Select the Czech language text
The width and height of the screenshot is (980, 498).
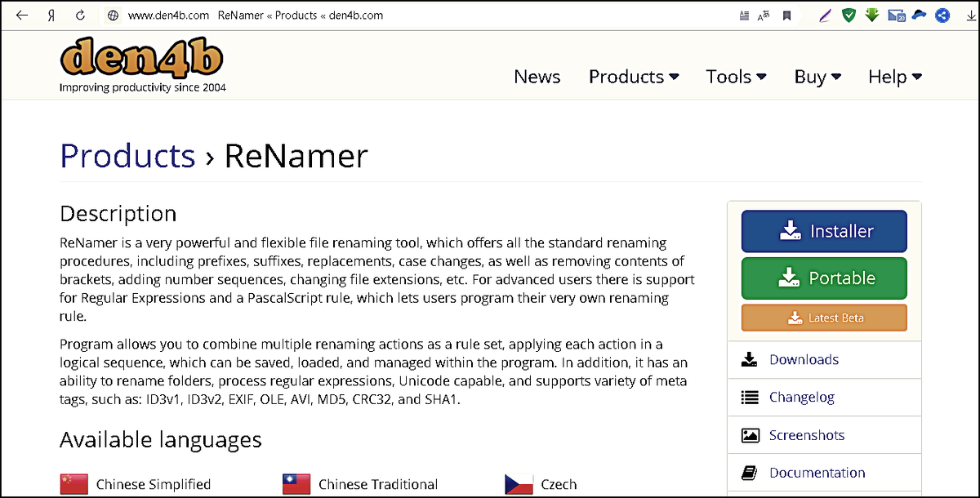pyautogui.click(x=559, y=484)
